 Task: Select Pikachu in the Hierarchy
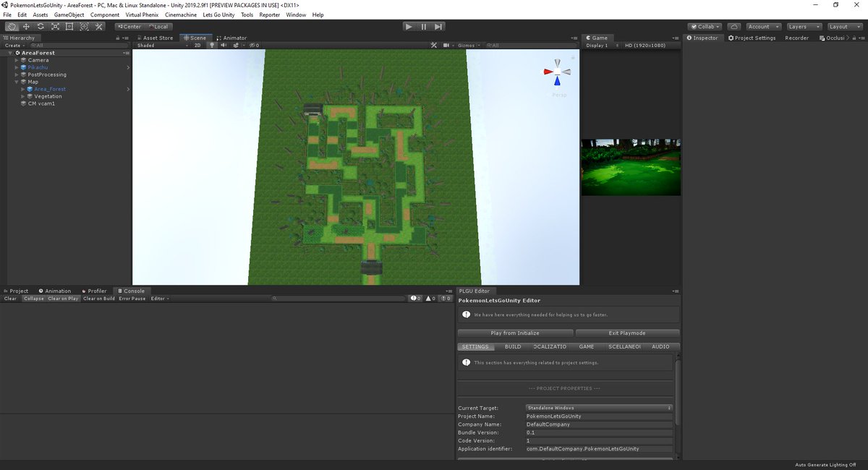(x=38, y=67)
